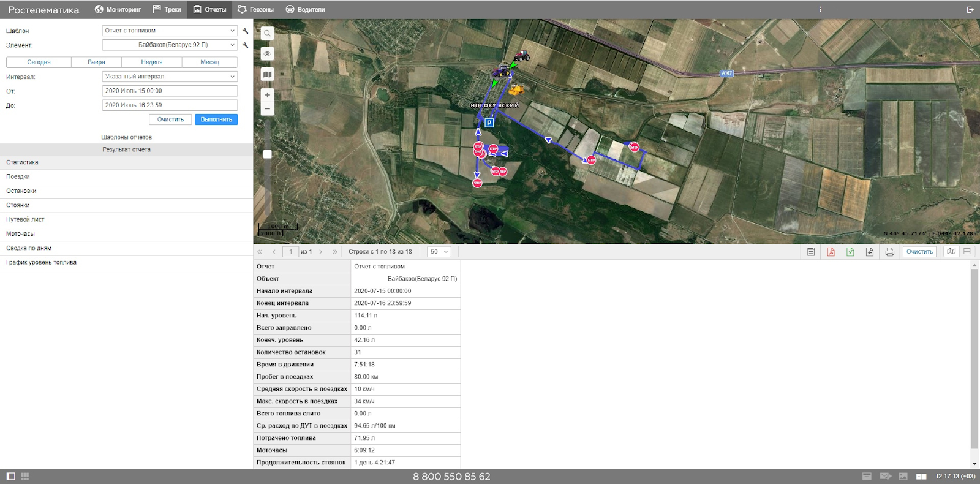Screen dimensions: 980x484
Task: Switch to the Геозоны tab
Action: pyautogui.click(x=255, y=10)
